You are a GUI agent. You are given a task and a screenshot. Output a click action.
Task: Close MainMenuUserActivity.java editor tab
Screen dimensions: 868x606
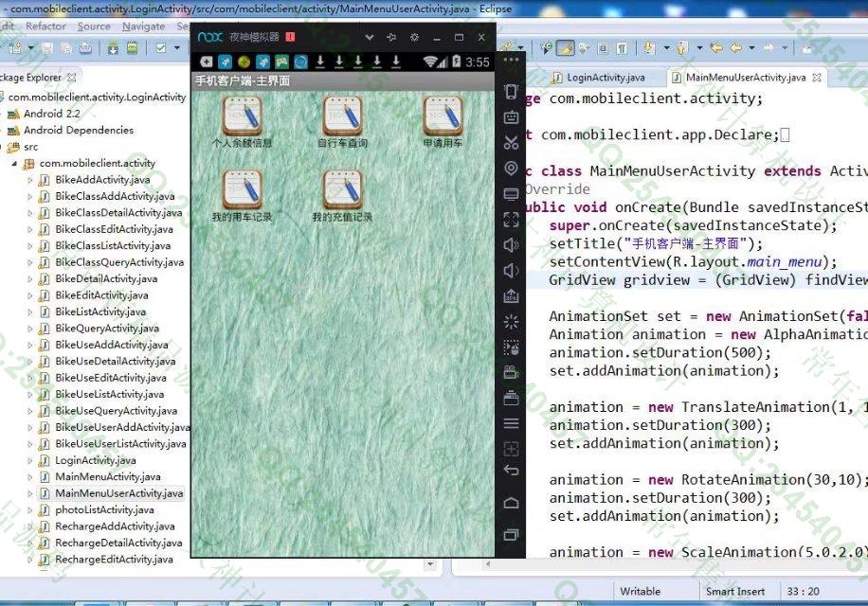tap(817, 78)
